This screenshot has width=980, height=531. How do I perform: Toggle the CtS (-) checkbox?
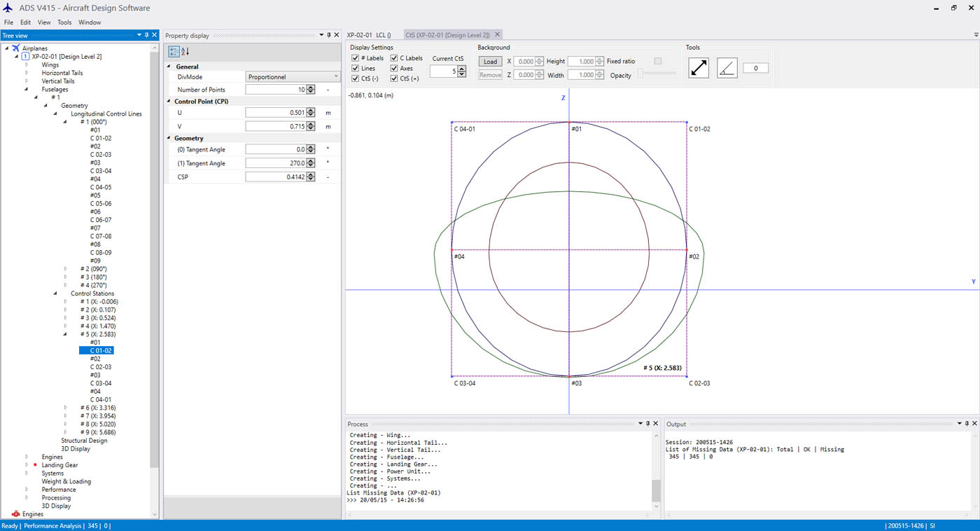click(356, 78)
